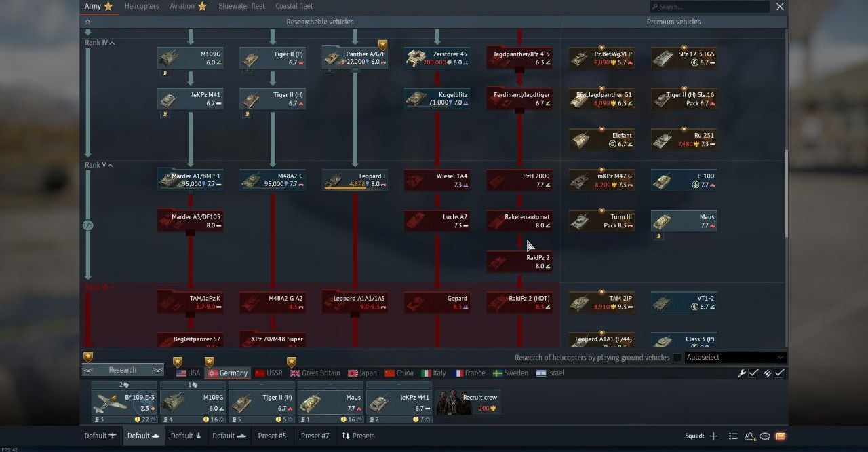
Task: Open the squad list icon
Action: point(732,436)
